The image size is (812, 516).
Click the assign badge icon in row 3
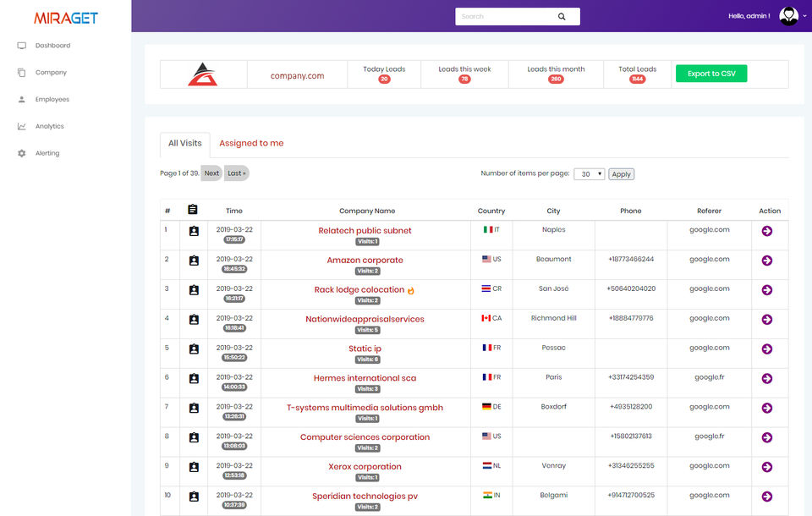click(x=194, y=290)
